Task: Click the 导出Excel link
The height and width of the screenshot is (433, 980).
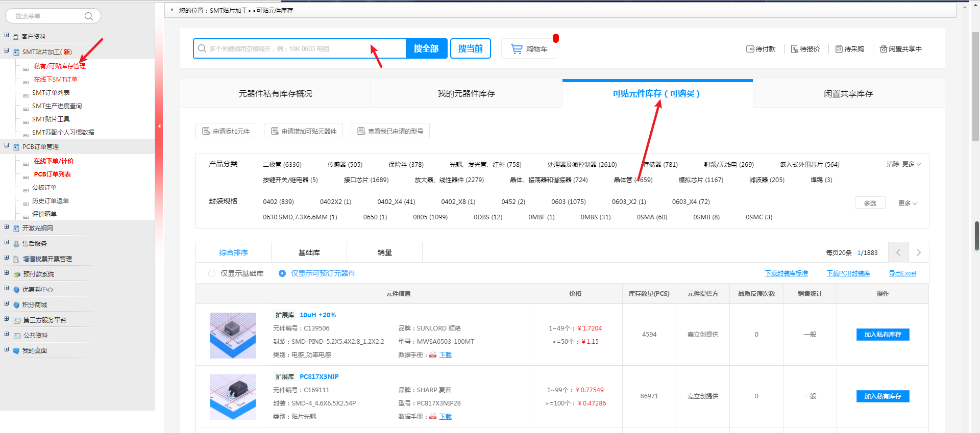Action: (902, 273)
